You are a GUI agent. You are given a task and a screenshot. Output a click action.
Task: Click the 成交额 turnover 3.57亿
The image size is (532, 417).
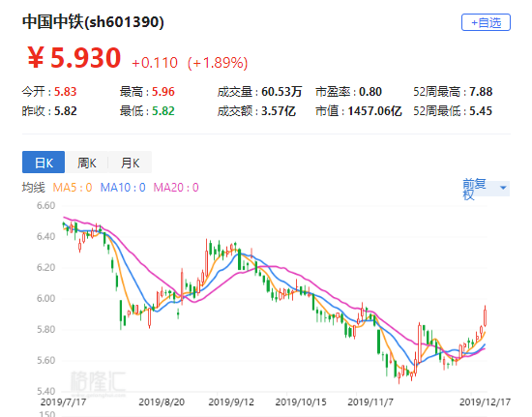tap(279, 111)
